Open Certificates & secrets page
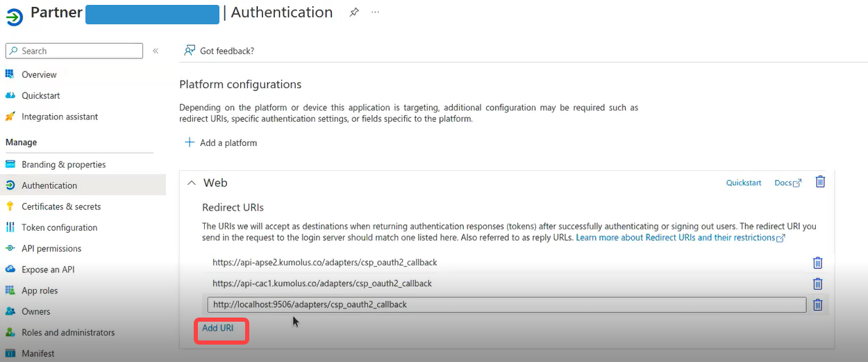Image resolution: width=868 pixels, height=362 pixels. (61, 206)
